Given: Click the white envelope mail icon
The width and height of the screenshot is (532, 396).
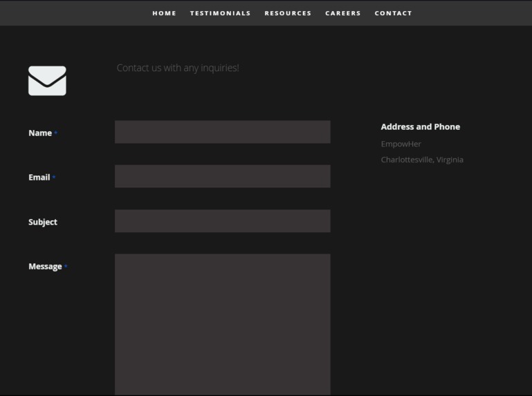Looking at the screenshot, I should pyautogui.click(x=47, y=81).
